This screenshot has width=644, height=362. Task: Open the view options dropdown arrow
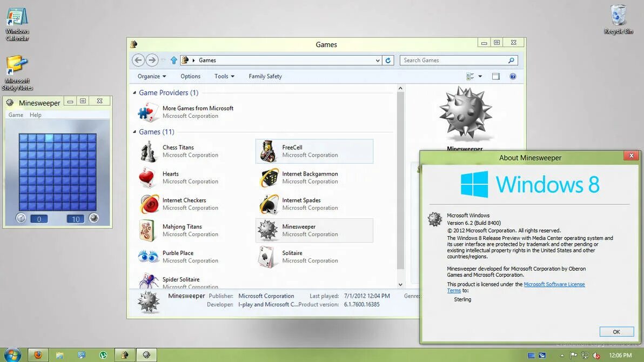(480, 76)
